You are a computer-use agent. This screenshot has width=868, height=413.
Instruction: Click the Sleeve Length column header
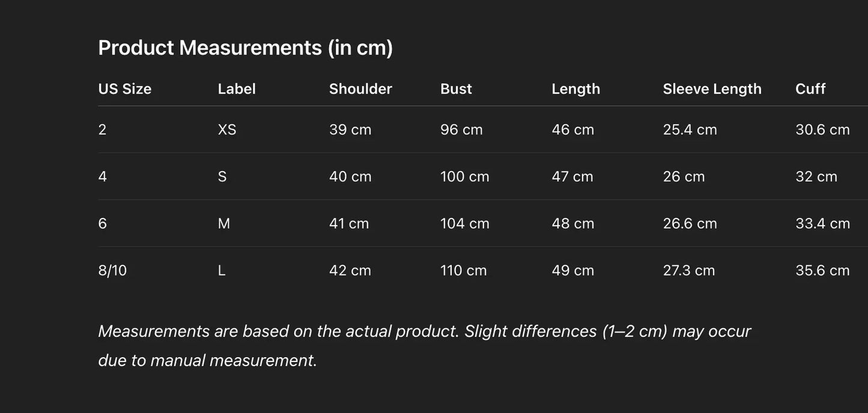712,89
